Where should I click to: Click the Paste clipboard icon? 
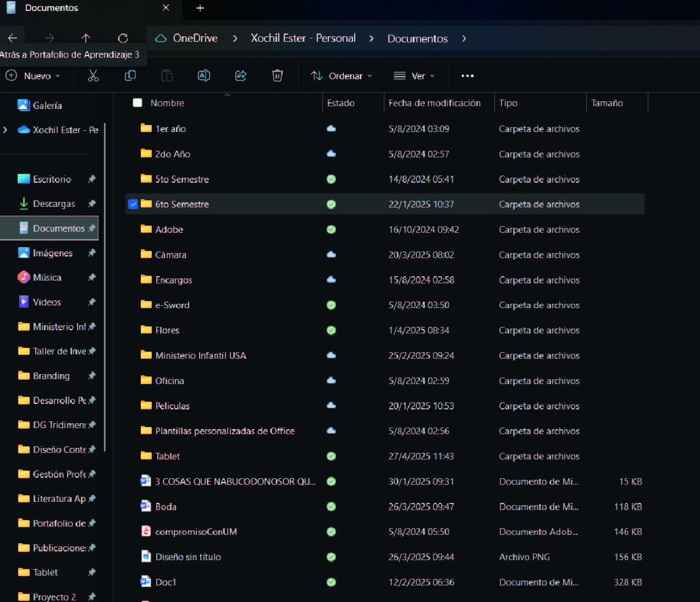[x=167, y=76]
